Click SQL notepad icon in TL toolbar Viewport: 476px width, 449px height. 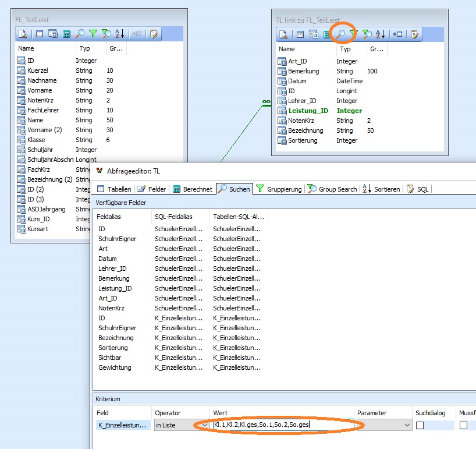point(414,34)
